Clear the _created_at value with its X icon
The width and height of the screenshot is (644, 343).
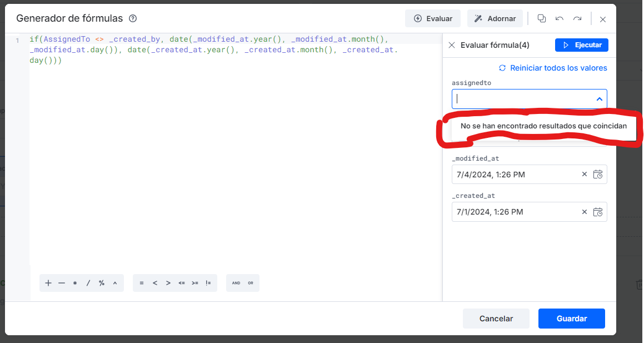[x=585, y=212]
